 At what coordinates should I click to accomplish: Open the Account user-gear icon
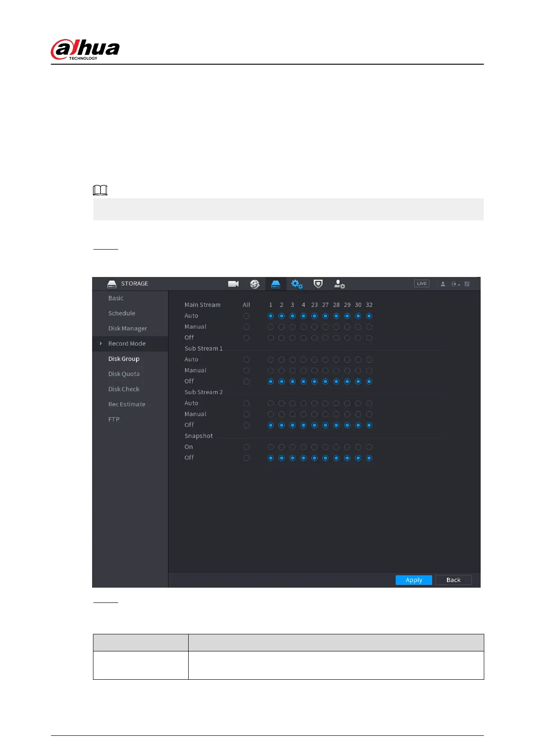click(x=339, y=284)
